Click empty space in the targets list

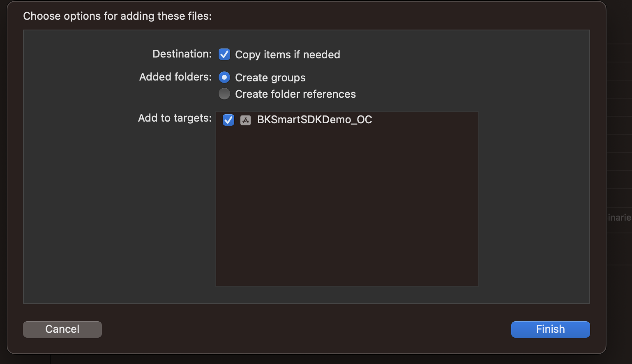click(x=347, y=205)
